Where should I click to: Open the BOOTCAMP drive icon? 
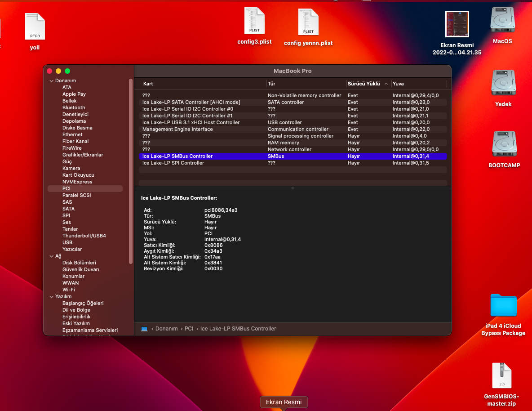(x=504, y=144)
